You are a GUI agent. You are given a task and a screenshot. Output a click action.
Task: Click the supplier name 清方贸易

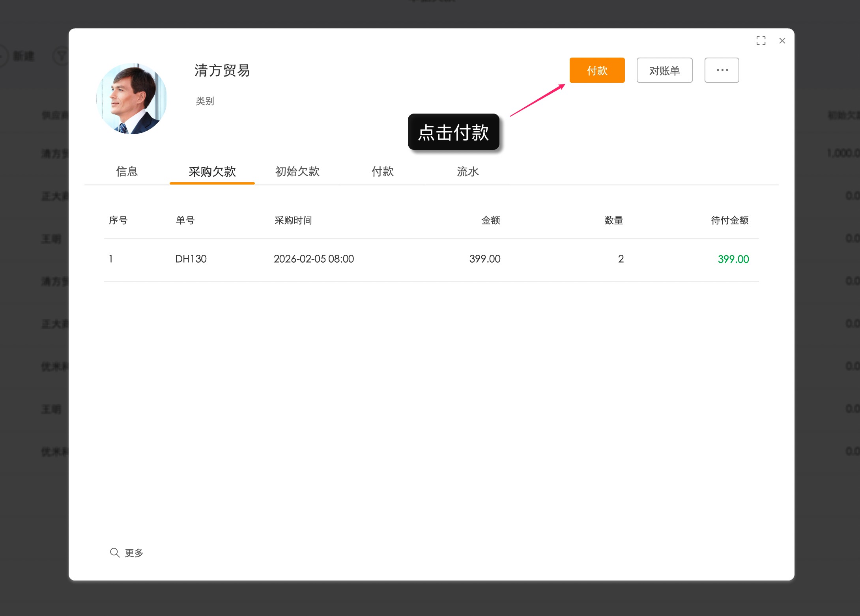pos(221,71)
